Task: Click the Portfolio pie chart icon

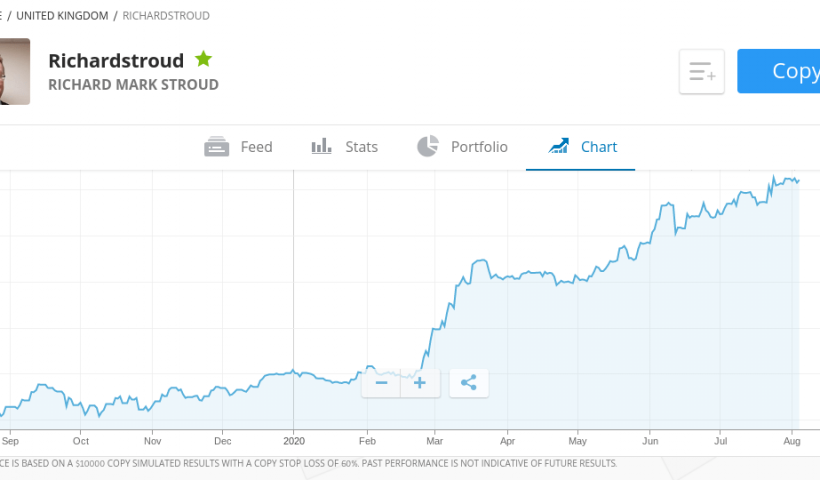Action: (x=428, y=147)
